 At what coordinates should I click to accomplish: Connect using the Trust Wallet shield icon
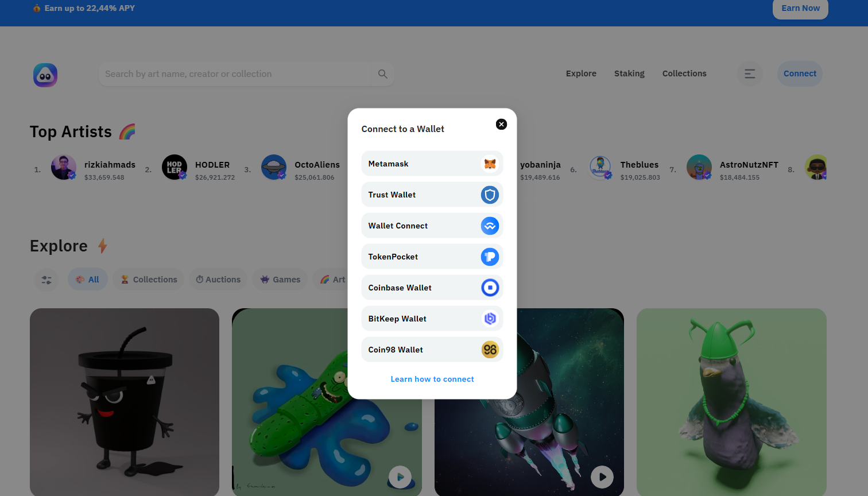pyautogui.click(x=490, y=195)
